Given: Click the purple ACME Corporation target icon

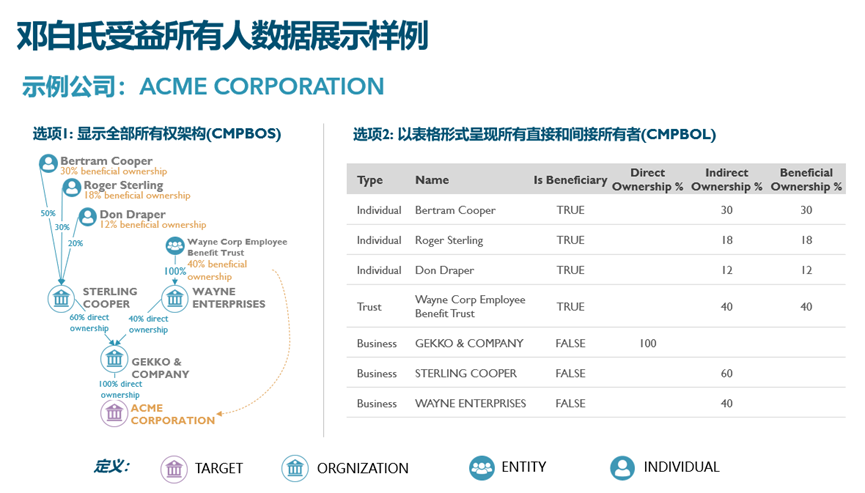Looking at the screenshot, I should pos(114,412).
